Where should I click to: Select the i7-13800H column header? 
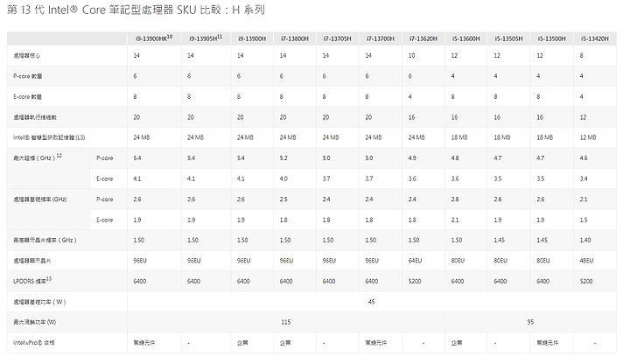click(295, 38)
